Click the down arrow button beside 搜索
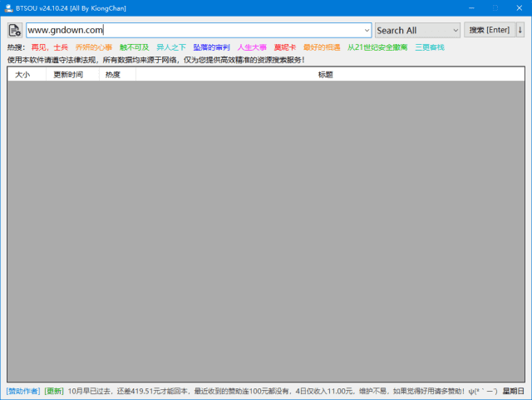This screenshot has height=400, width=532. click(x=520, y=30)
